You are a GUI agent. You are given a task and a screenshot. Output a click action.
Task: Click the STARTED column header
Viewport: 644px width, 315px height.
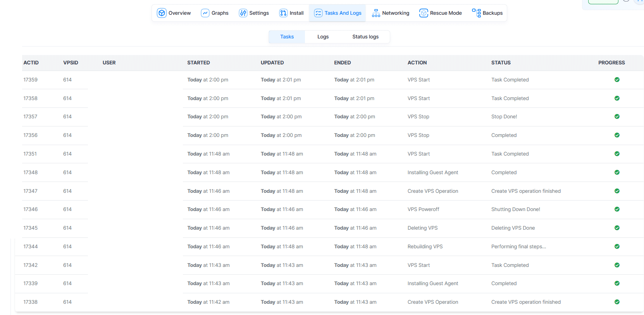click(x=198, y=63)
